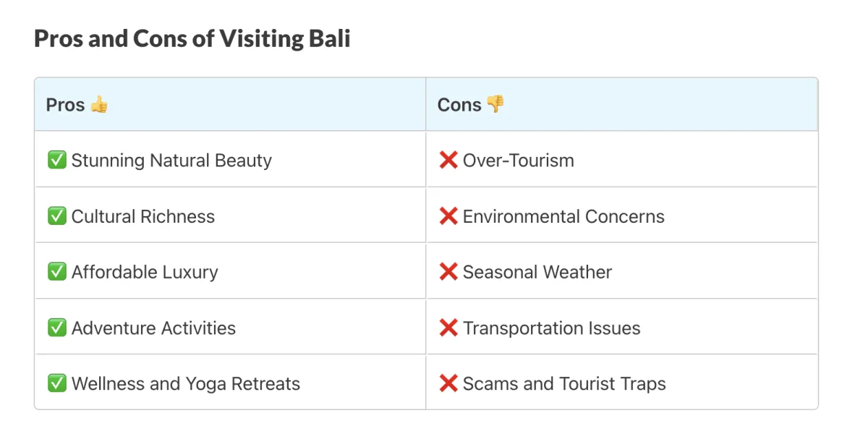Click the green checkmark beside Adventure Activities
The image size is (868, 439).
57,328
